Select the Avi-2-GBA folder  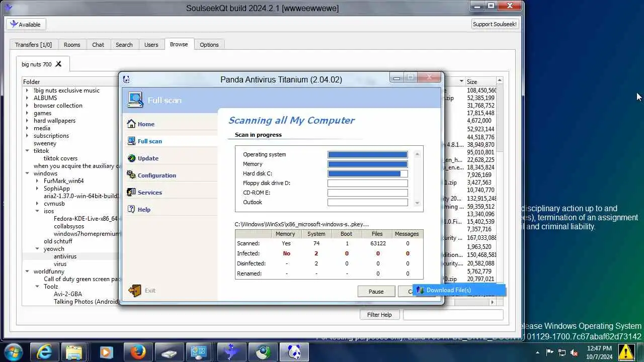67,294
